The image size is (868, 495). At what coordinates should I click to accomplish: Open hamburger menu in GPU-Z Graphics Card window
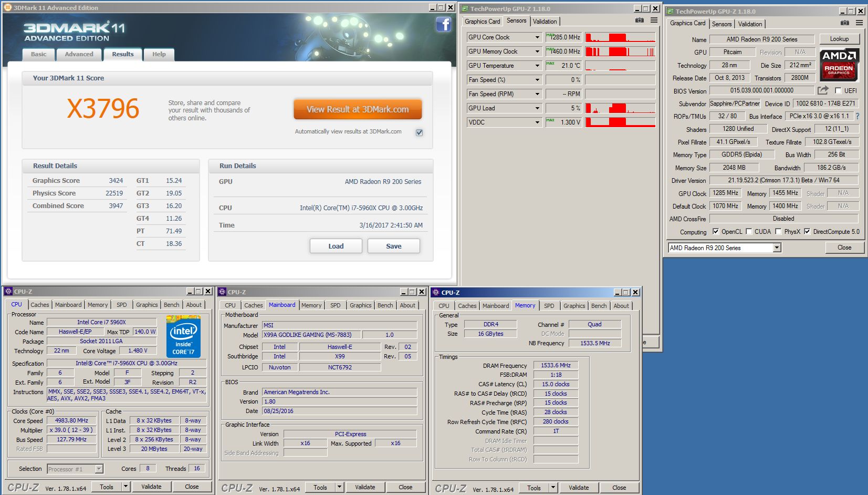[859, 23]
